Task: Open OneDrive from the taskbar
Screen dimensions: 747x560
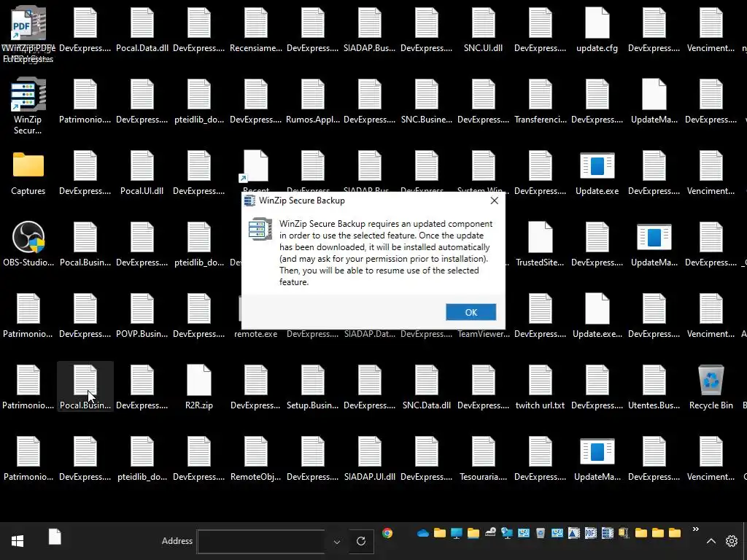Action: tap(423, 533)
